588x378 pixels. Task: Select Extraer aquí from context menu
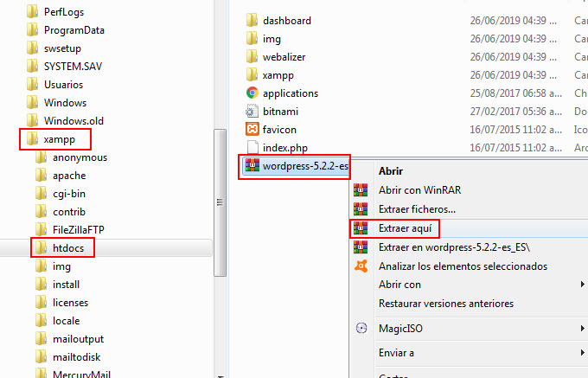[405, 228]
